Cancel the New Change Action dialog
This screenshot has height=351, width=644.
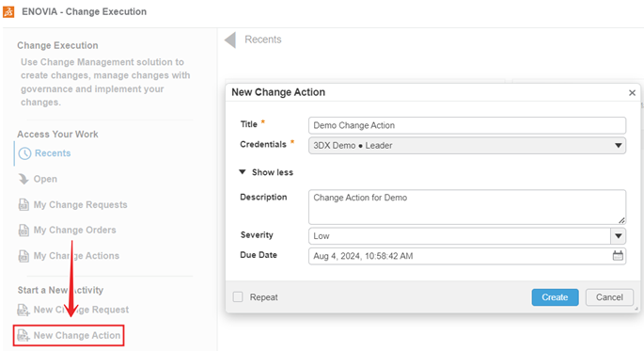pyautogui.click(x=609, y=297)
